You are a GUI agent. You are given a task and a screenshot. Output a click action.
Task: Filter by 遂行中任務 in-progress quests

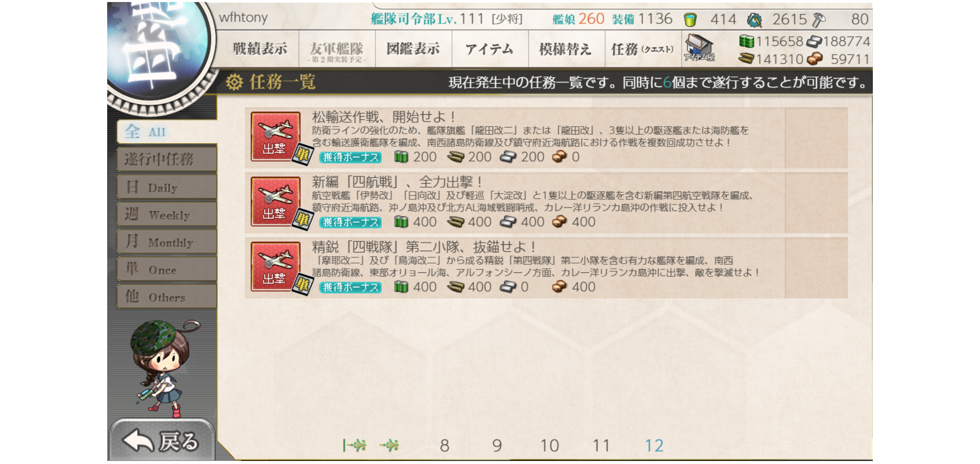click(167, 159)
